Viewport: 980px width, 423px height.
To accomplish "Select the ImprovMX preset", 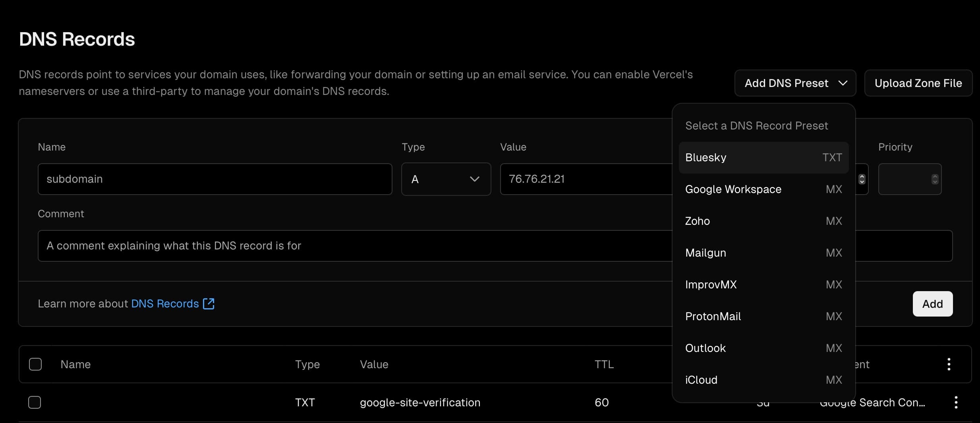I will [x=763, y=284].
